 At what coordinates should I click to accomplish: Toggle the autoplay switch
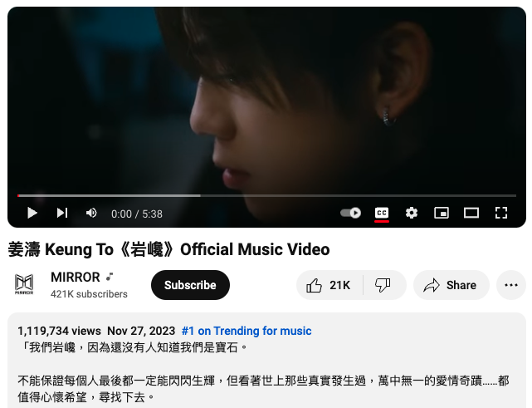pyautogui.click(x=351, y=213)
